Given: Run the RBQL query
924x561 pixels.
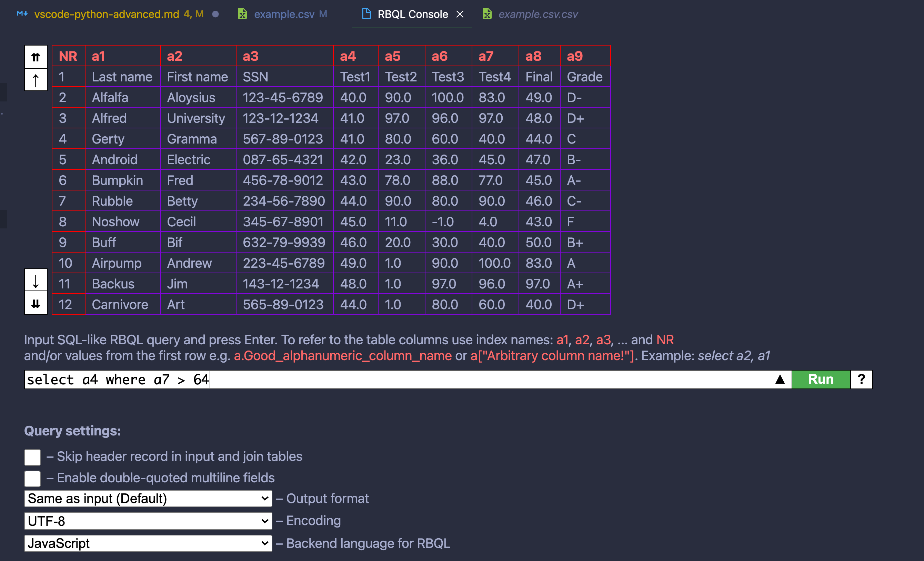Looking at the screenshot, I should coord(821,380).
